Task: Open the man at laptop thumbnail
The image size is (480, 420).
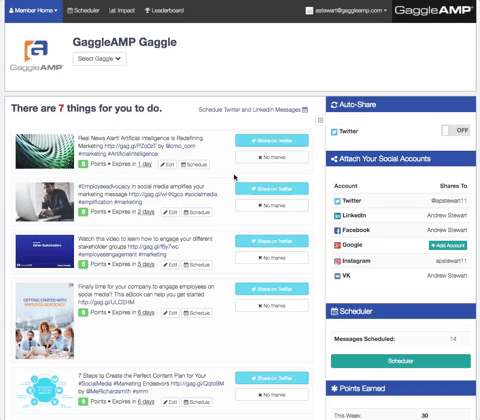Action: click(45, 202)
